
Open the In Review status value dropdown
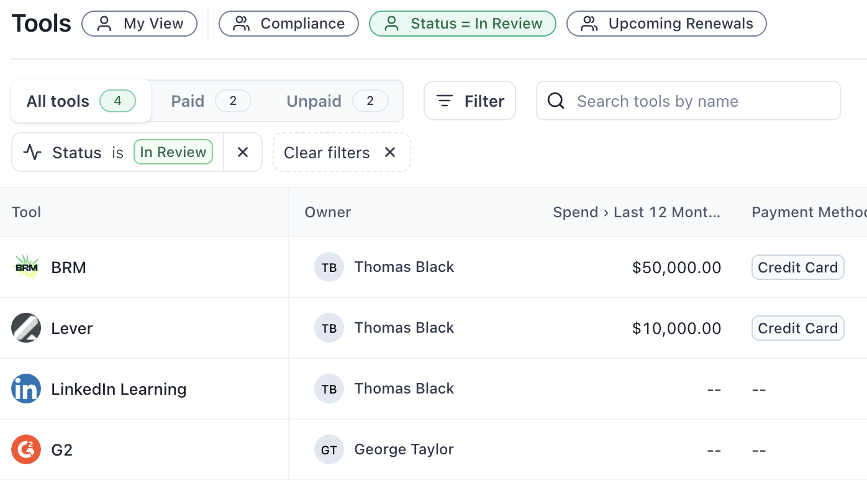point(173,153)
